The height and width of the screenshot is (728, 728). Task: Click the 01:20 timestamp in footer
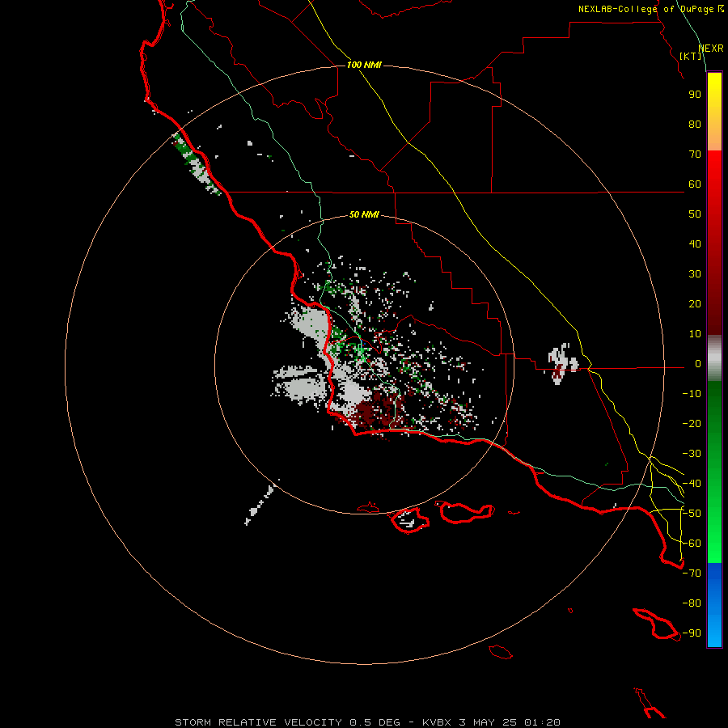pos(542,722)
